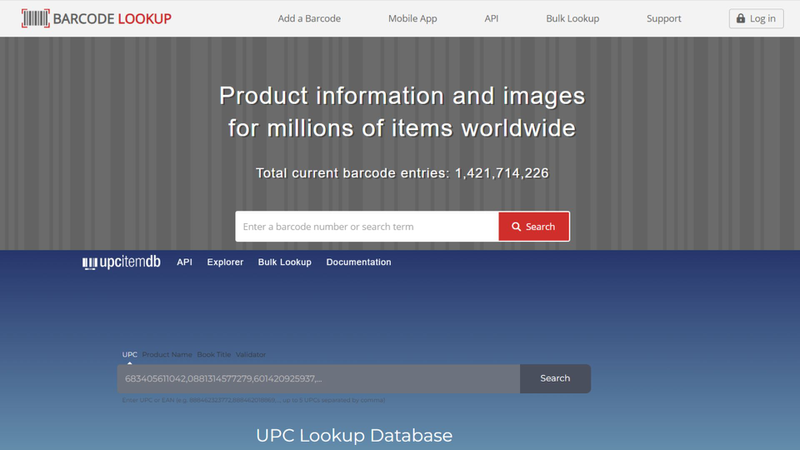Open Barcode Lookup's Bulk Lookup page

(x=572, y=18)
